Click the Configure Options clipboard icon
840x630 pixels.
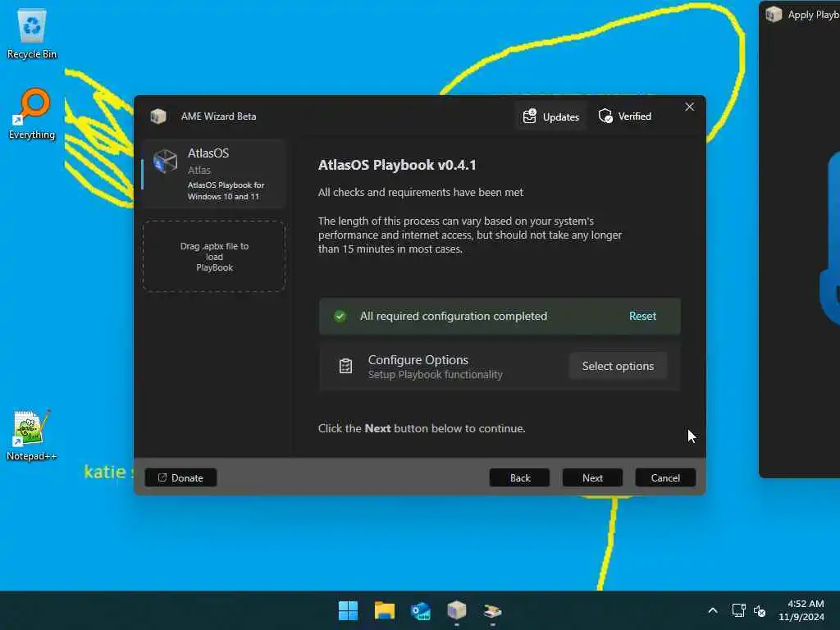pyautogui.click(x=345, y=366)
